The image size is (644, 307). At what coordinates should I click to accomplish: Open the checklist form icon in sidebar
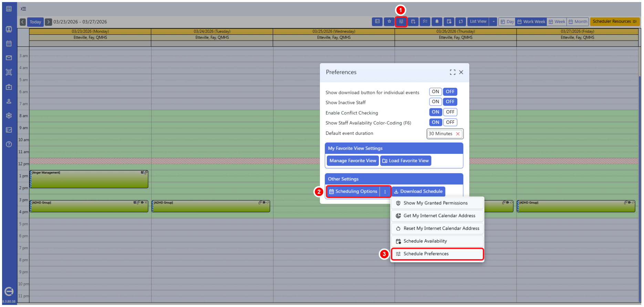[x=9, y=130]
